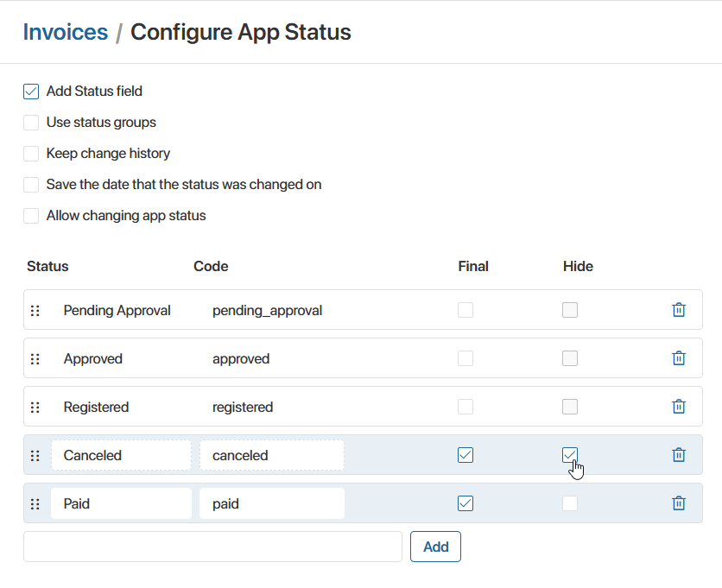Enable Keep change history
The width and height of the screenshot is (722, 588).
31,154
